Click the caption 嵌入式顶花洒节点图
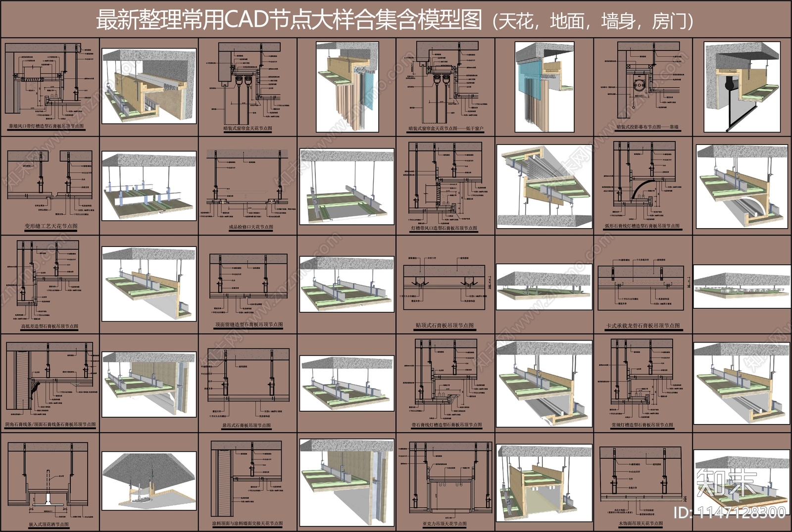 [x=49, y=525]
